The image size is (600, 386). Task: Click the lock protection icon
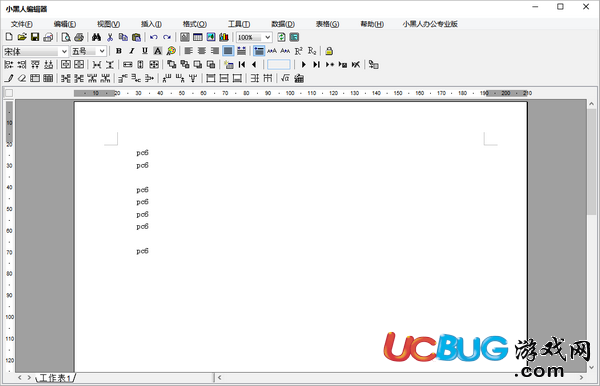click(x=329, y=51)
